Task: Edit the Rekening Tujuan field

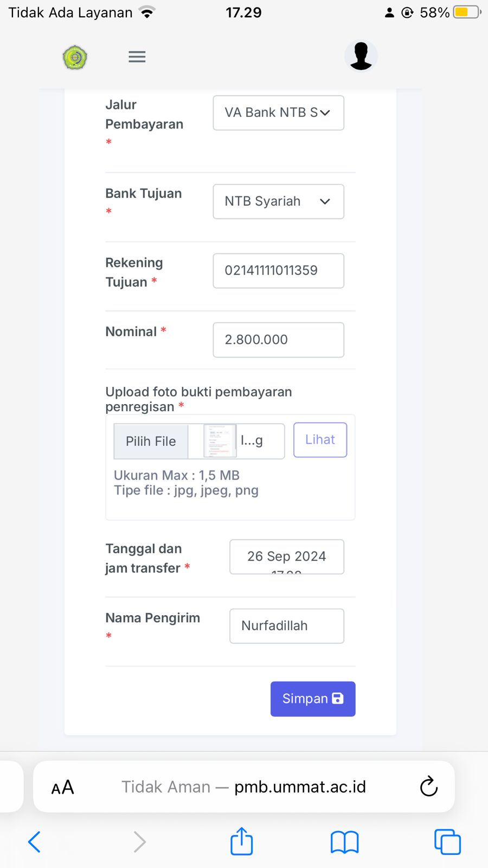Action: [278, 271]
